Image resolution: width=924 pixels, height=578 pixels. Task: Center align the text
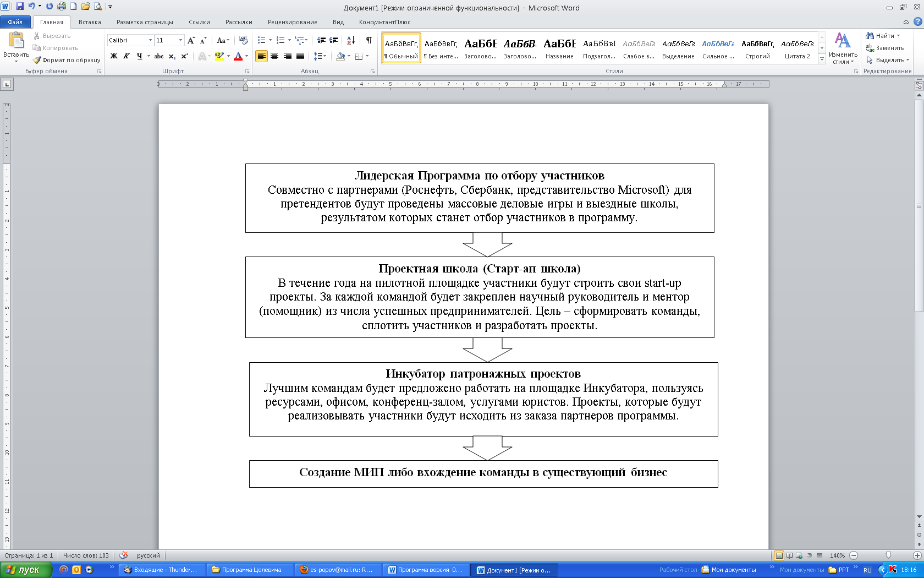pyautogui.click(x=274, y=56)
